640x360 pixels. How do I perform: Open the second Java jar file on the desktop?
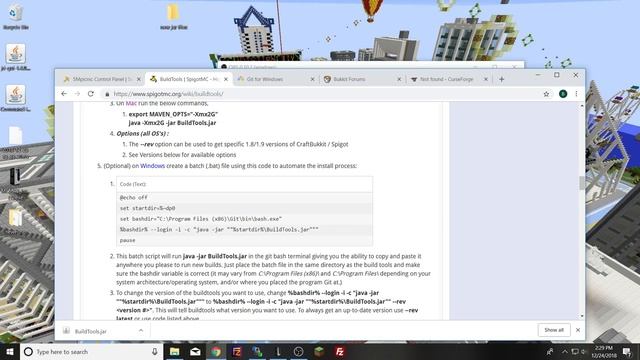(x=16, y=98)
